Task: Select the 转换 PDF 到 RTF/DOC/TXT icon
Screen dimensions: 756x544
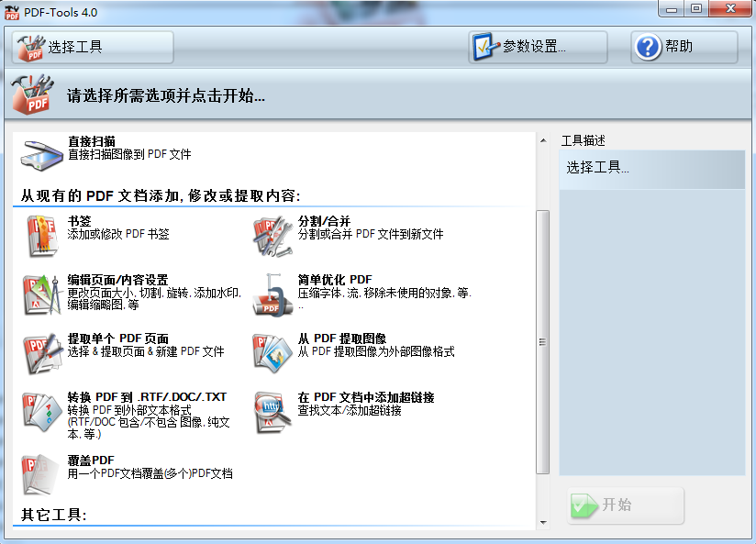Action: tap(42, 412)
